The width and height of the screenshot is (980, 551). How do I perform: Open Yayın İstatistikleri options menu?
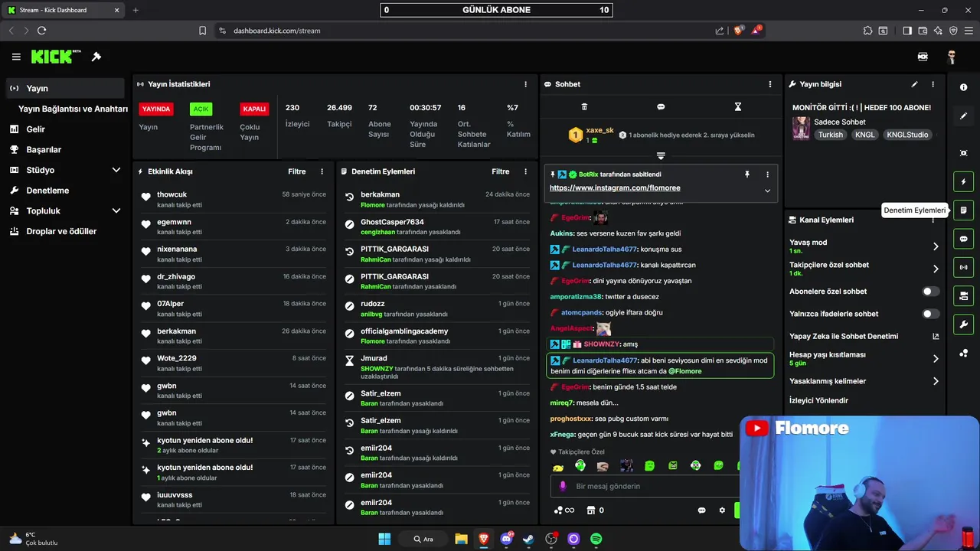[525, 84]
